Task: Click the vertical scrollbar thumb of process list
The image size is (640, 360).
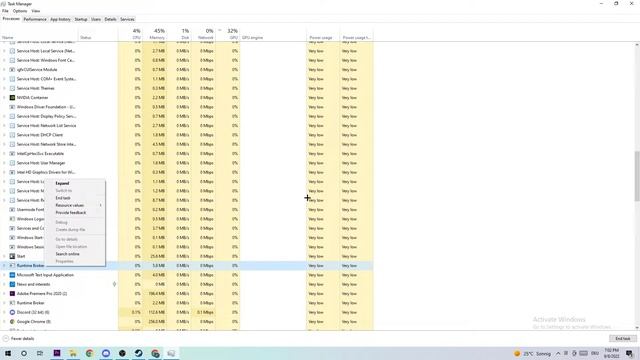Action: pos(637,176)
